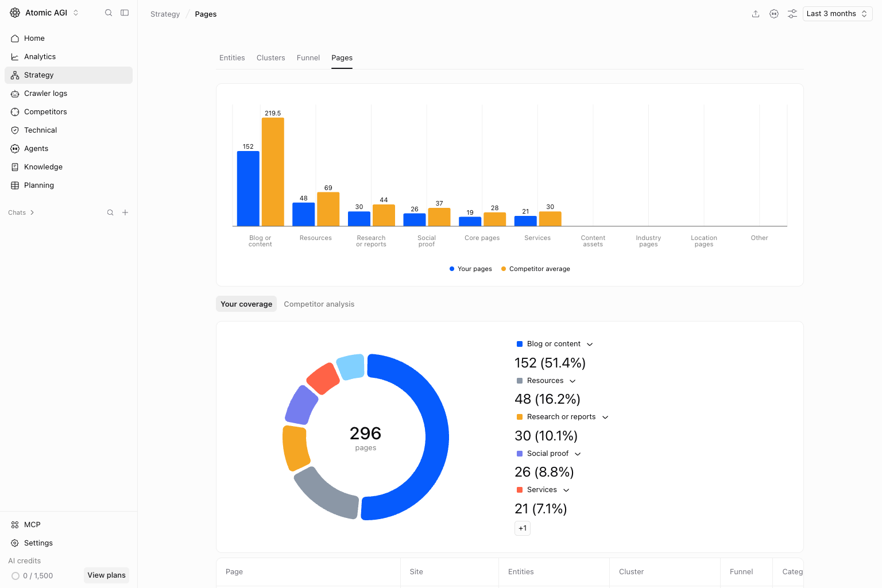Screen dimensions: 882x588
Task: Click the Atomic AGI logo icon
Action: 15,13
